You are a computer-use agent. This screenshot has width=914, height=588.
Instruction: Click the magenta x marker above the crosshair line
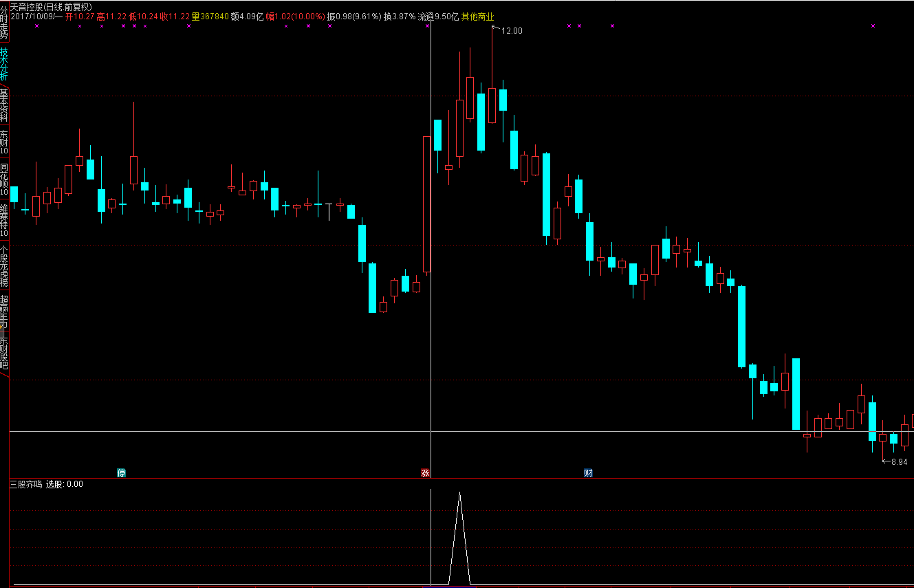coord(427,26)
